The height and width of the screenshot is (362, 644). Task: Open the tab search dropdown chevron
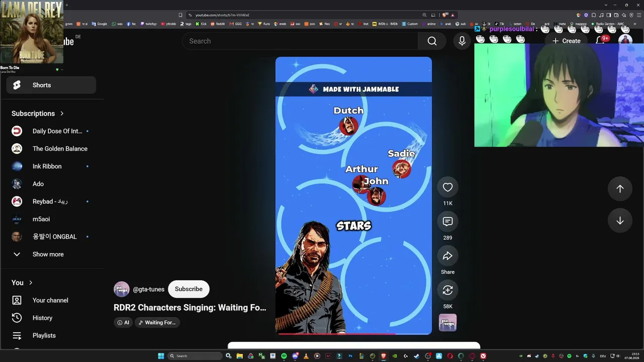click(x=606, y=5)
